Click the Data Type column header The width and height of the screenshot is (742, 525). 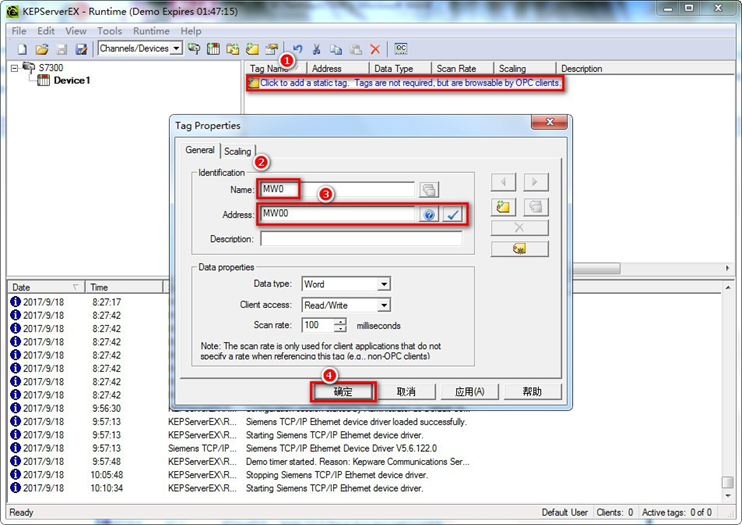pyautogui.click(x=400, y=69)
